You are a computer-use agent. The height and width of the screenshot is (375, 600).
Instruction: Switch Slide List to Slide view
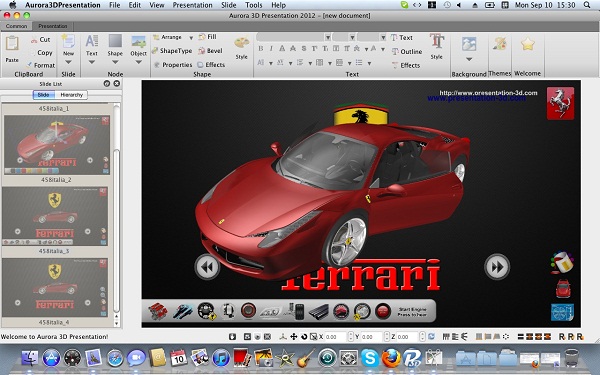click(44, 95)
